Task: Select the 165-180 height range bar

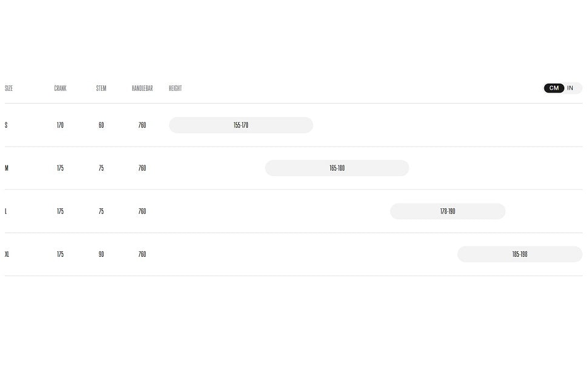Action: pos(337,168)
